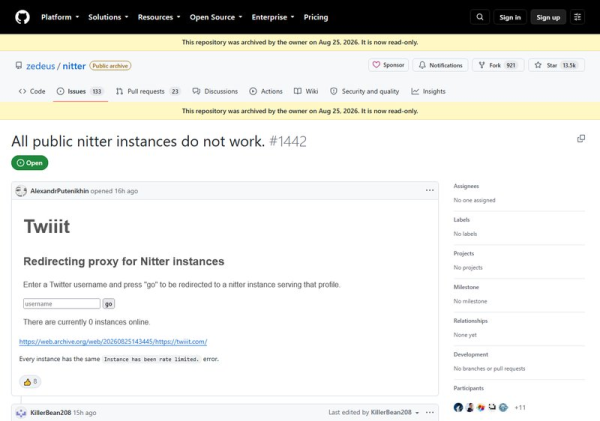Click the first participant avatar
Image resolution: width=600 pixels, height=421 pixels.
pyautogui.click(x=458, y=407)
